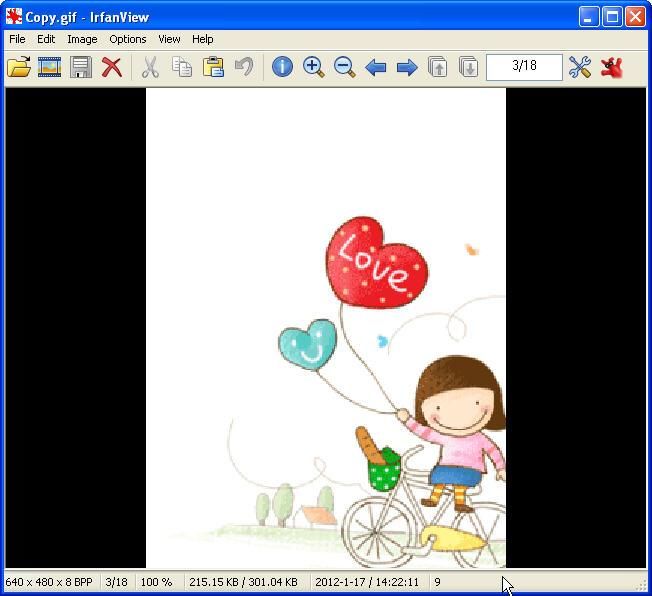
Task: Open the Slideshow filmstrip icon
Action: point(49,67)
